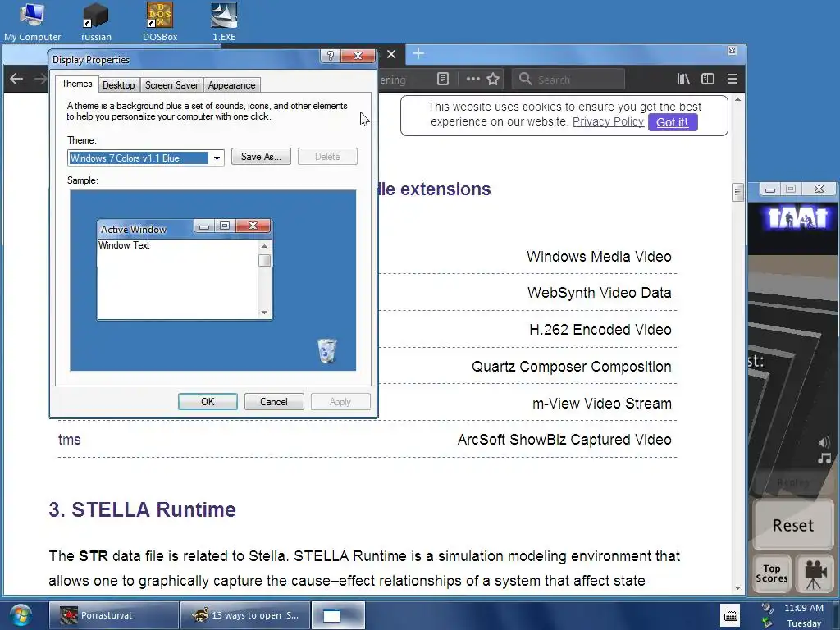Click the browser scroll up arrow
Image resolution: width=840 pixels, height=630 pixels.
(x=737, y=99)
